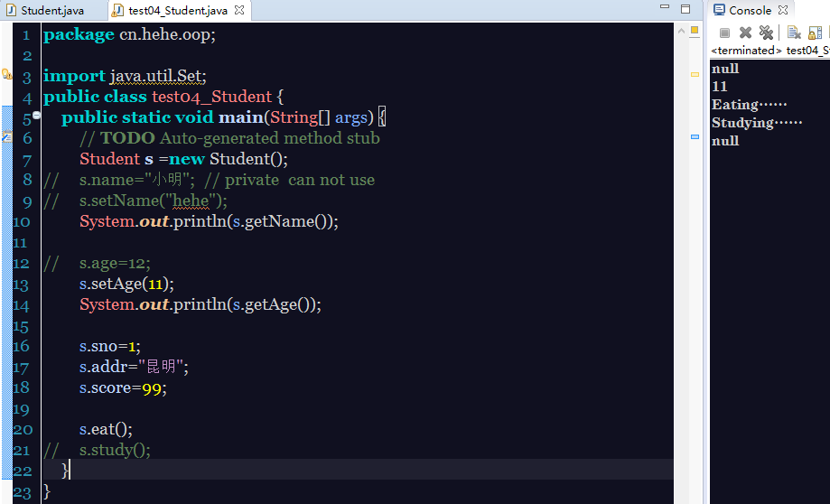830x504 pixels.
Task: Click the TODO task marker on line 6
Action: (6, 137)
